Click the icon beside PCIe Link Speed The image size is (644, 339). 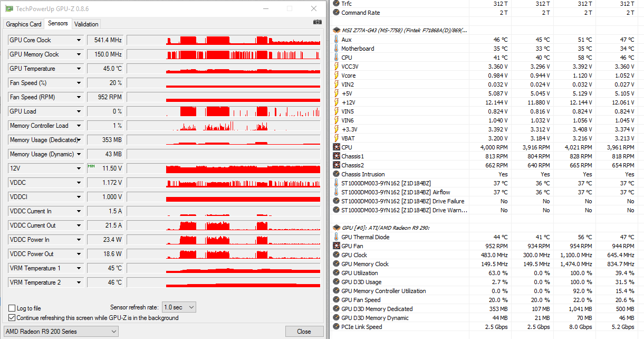pyautogui.click(x=337, y=327)
